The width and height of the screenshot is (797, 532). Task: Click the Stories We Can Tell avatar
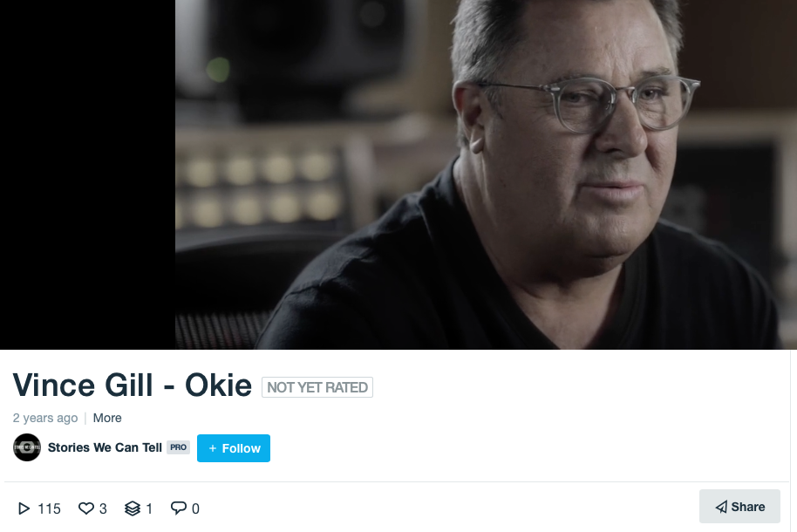click(27, 447)
